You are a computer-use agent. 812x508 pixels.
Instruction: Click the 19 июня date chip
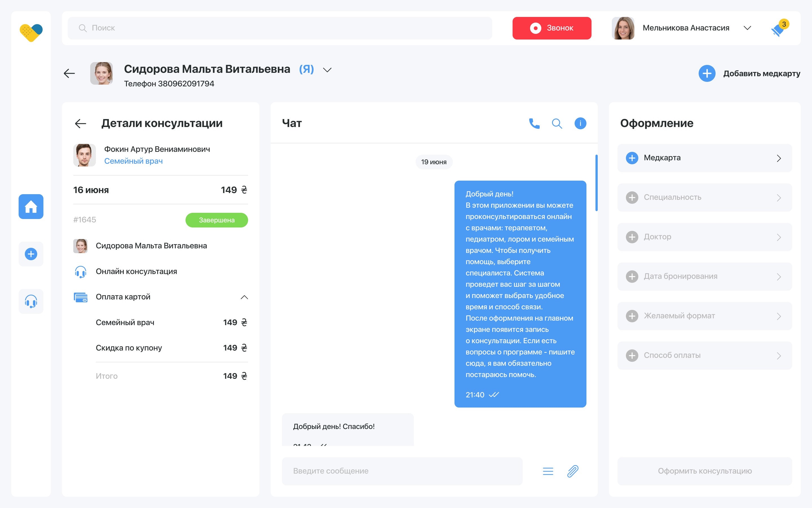point(434,162)
